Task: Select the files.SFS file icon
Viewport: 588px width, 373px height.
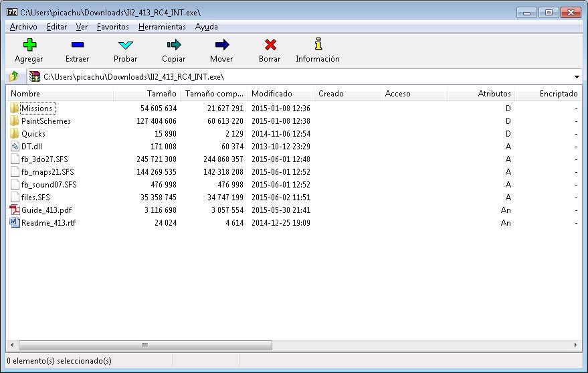Action: 15,198
